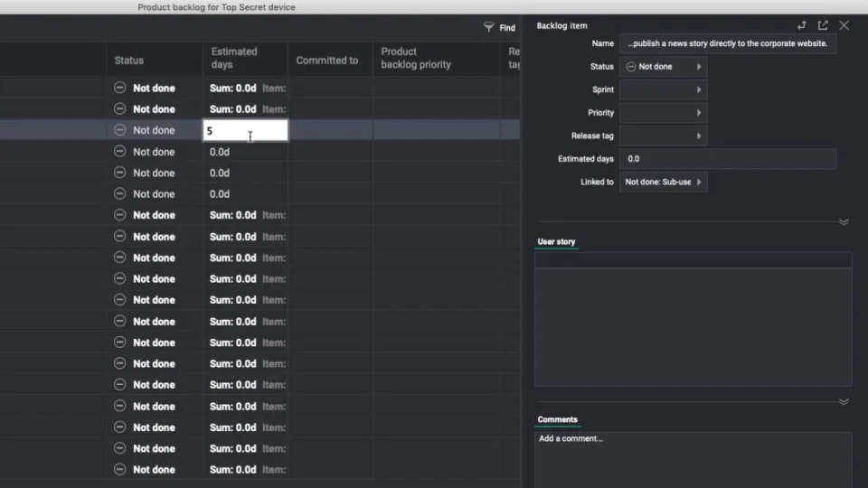The height and width of the screenshot is (488, 868).
Task: Click the Not done status icon in highlighted row
Action: pos(119,130)
